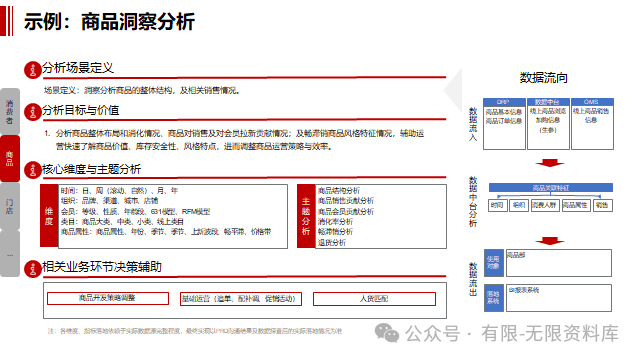This screenshot has height=360, width=640.
Task: Click the 核心维度与主题分析 heading
Action: (x=91, y=169)
